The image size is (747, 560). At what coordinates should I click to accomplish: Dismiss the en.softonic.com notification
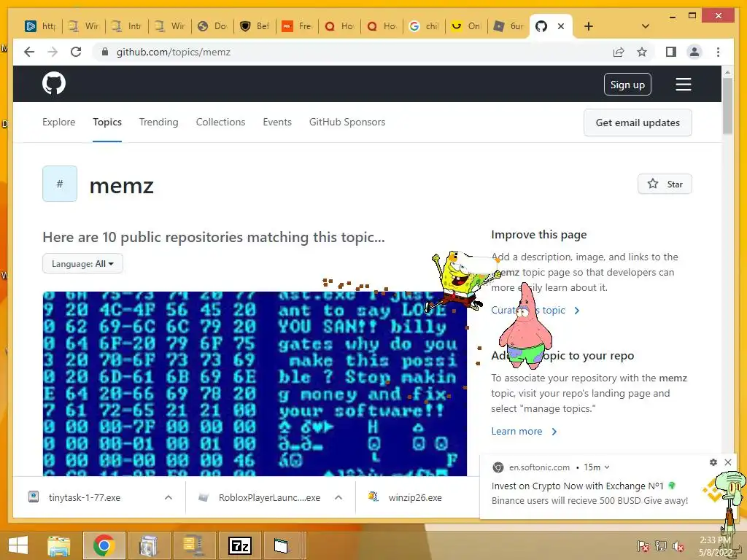[728, 462]
